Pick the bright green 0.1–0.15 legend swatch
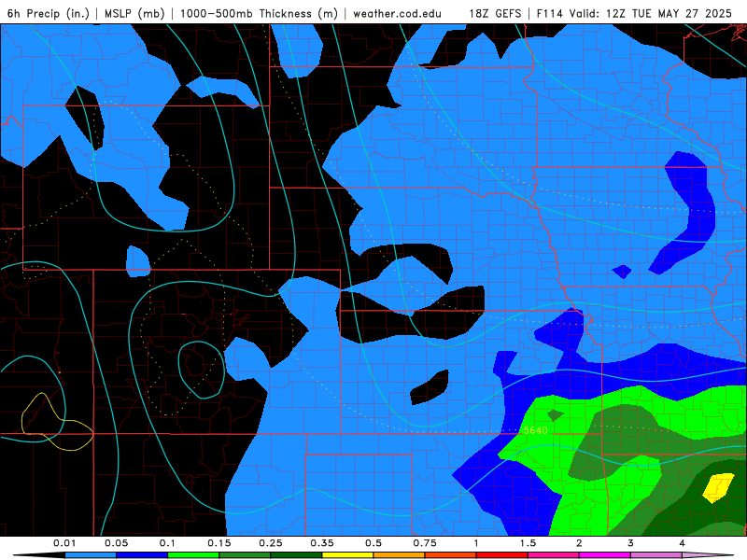 [x=193, y=555]
